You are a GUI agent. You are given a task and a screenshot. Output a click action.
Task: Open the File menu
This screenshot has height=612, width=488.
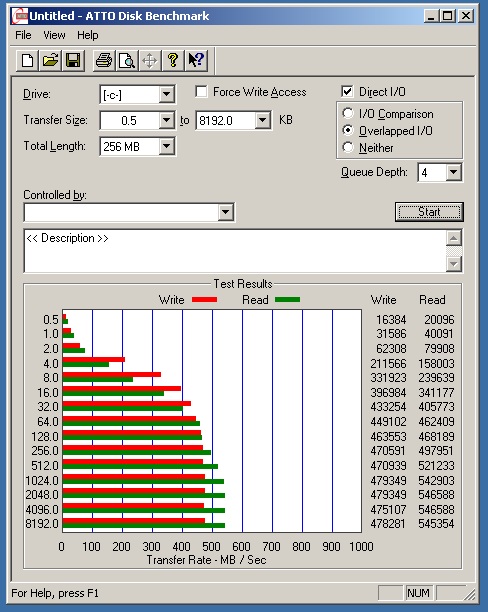pyautogui.click(x=23, y=35)
